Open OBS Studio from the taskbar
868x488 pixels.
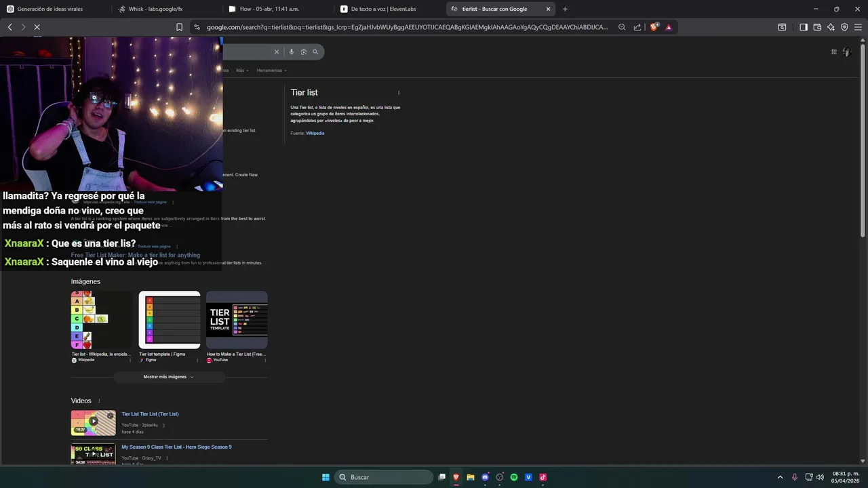click(x=500, y=477)
